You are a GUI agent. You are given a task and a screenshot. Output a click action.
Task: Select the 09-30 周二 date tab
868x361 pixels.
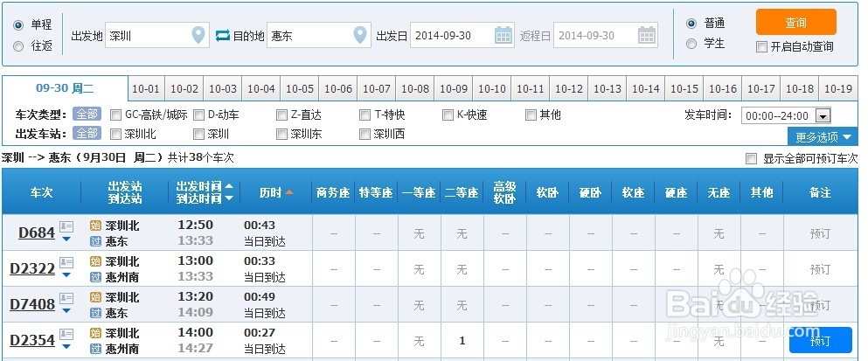65,88
